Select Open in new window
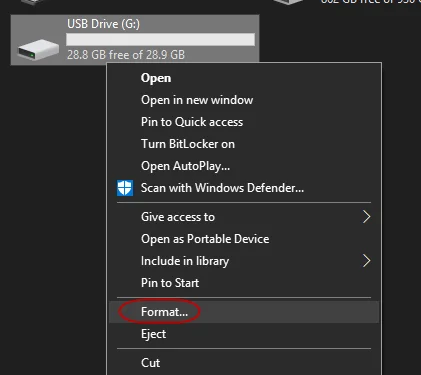 244,100
